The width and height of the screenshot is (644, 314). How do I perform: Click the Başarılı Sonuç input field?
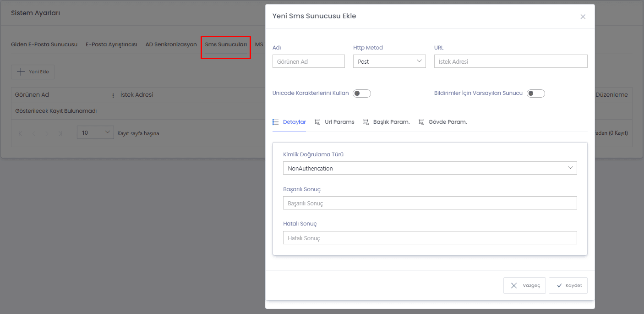click(430, 203)
